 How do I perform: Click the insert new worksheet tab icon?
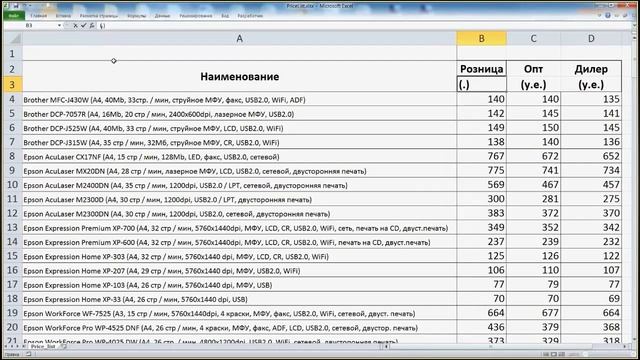tap(64, 347)
